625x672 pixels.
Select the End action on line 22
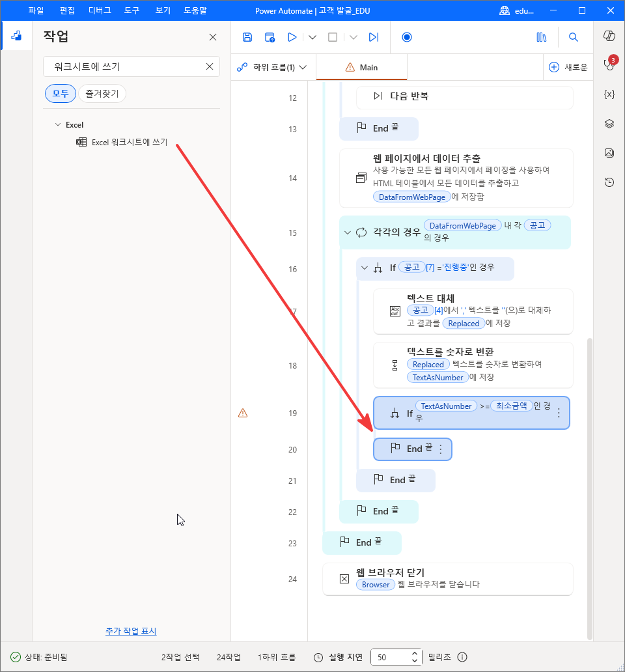(x=379, y=511)
